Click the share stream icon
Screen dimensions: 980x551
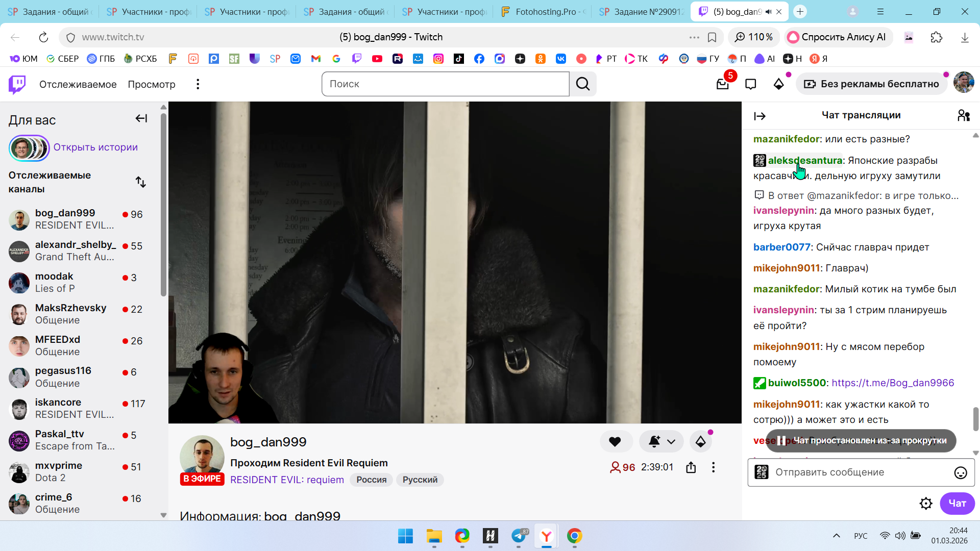click(691, 467)
